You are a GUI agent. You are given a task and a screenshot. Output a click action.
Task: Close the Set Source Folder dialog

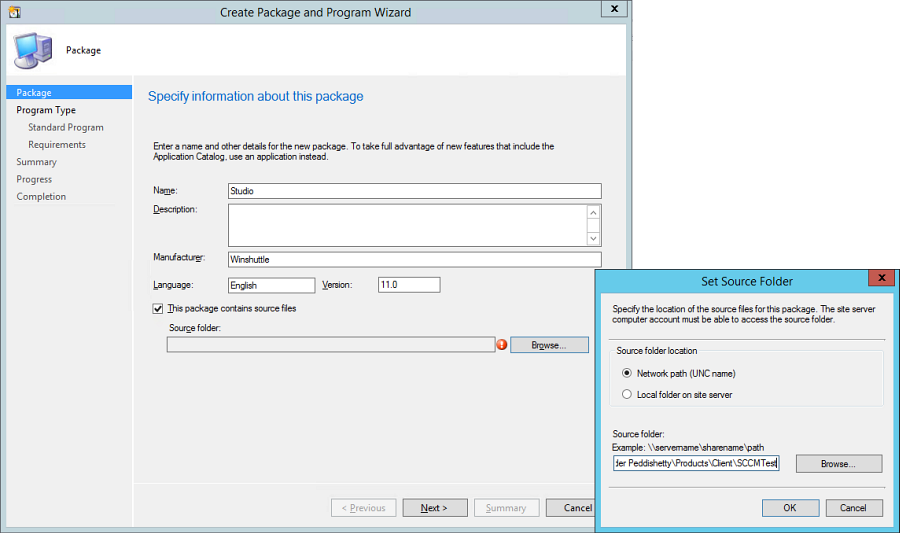[x=881, y=280]
